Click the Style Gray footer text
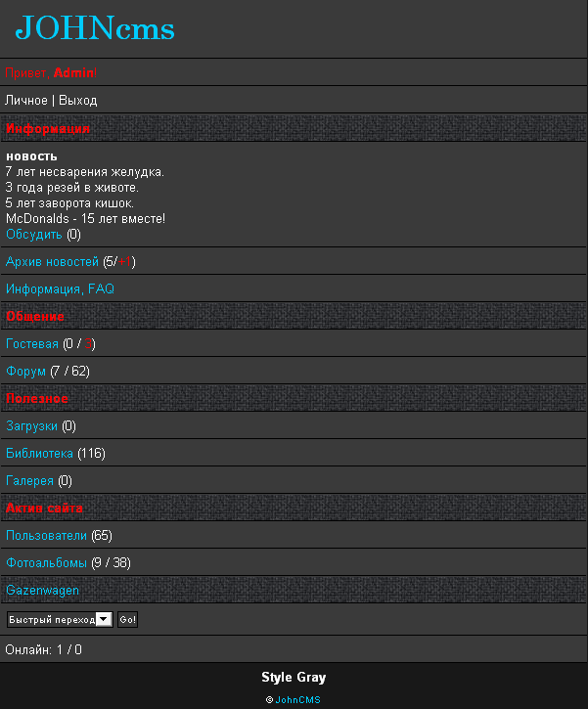588x709 pixels. click(294, 678)
